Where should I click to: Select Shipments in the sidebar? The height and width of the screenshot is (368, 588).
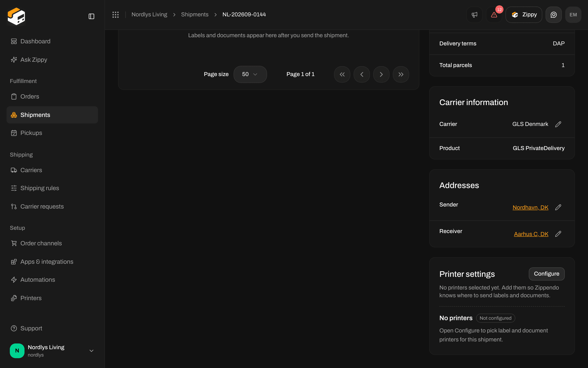pos(52,115)
